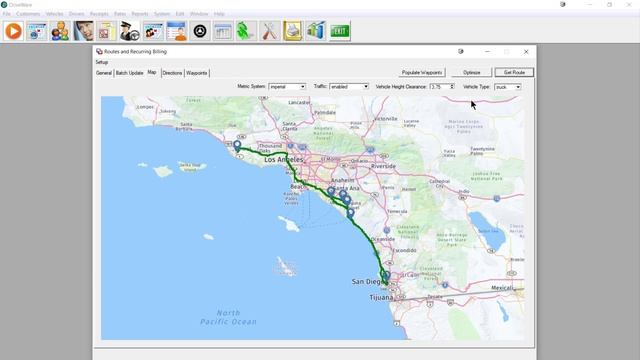Switch to the Directions tab

(172, 73)
